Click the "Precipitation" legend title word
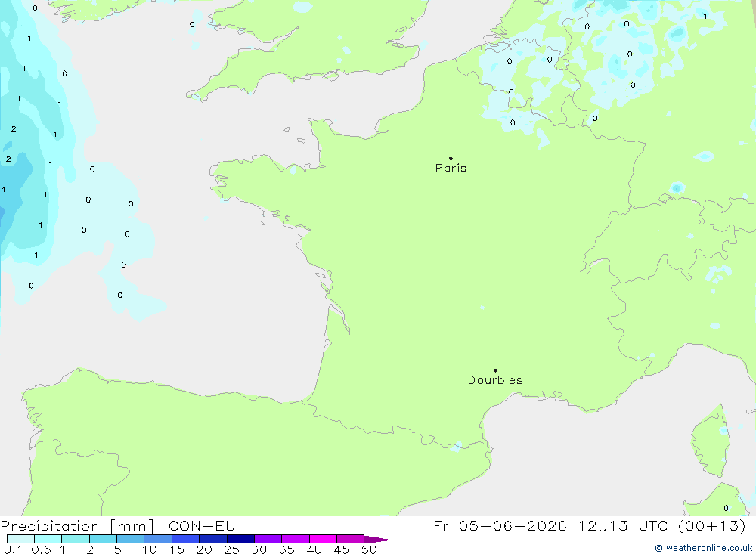Image resolution: width=756 pixels, height=554 pixels. [x=50, y=526]
